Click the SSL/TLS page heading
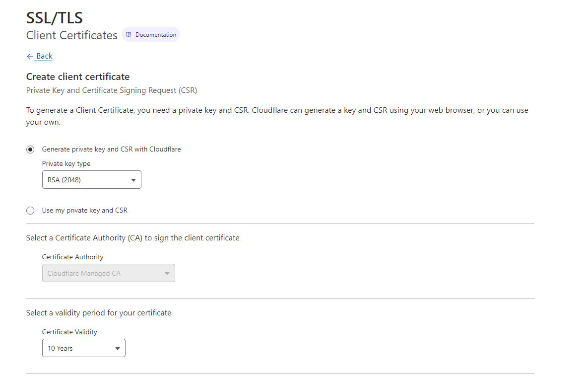Screen dimensions: 588x378 point(54,18)
